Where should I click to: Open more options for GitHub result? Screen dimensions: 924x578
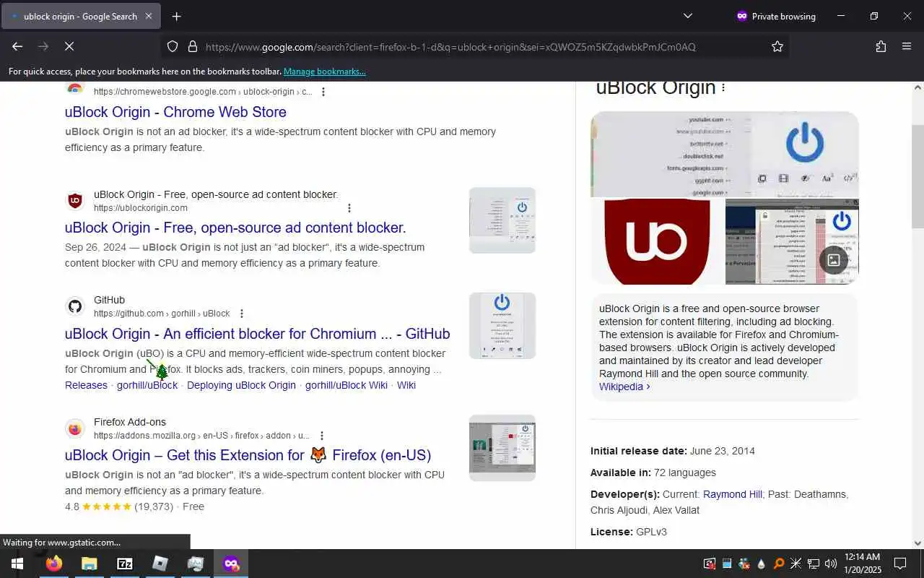242,314
